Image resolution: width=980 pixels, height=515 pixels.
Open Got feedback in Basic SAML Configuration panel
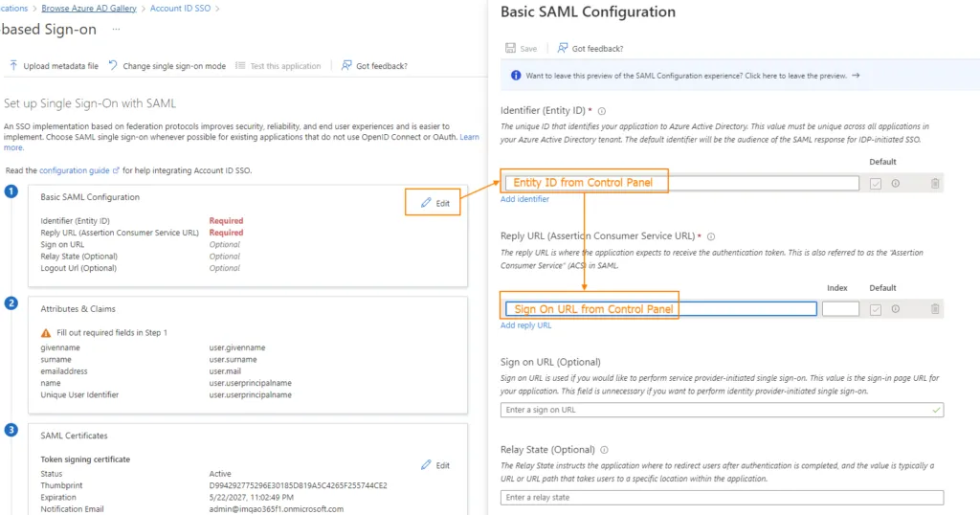(590, 48)
